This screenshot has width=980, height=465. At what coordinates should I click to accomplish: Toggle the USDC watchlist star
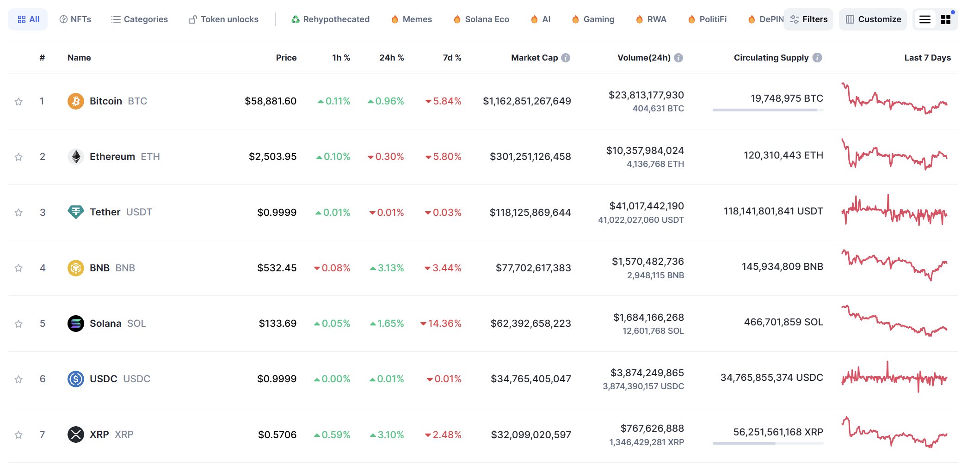(18, 379)
